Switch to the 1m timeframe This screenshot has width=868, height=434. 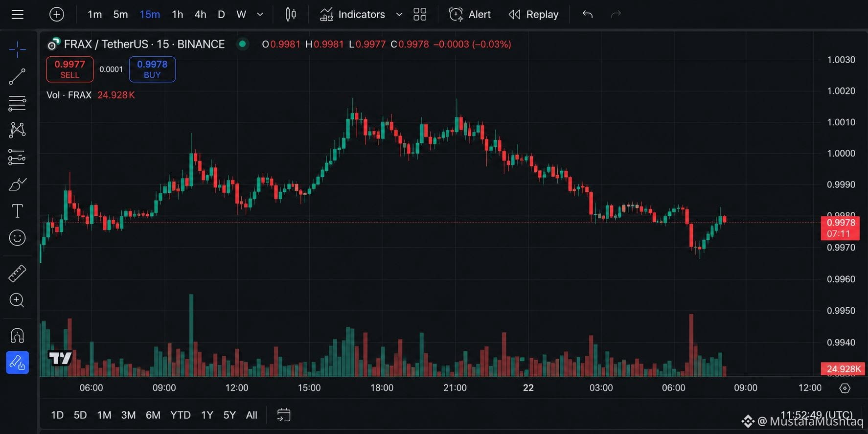point(94,14)
